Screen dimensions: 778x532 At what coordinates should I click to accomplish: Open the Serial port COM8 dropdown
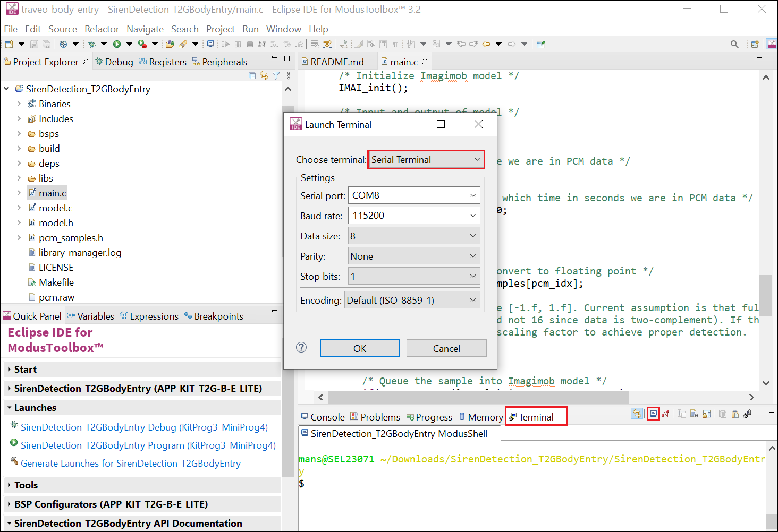414,195
